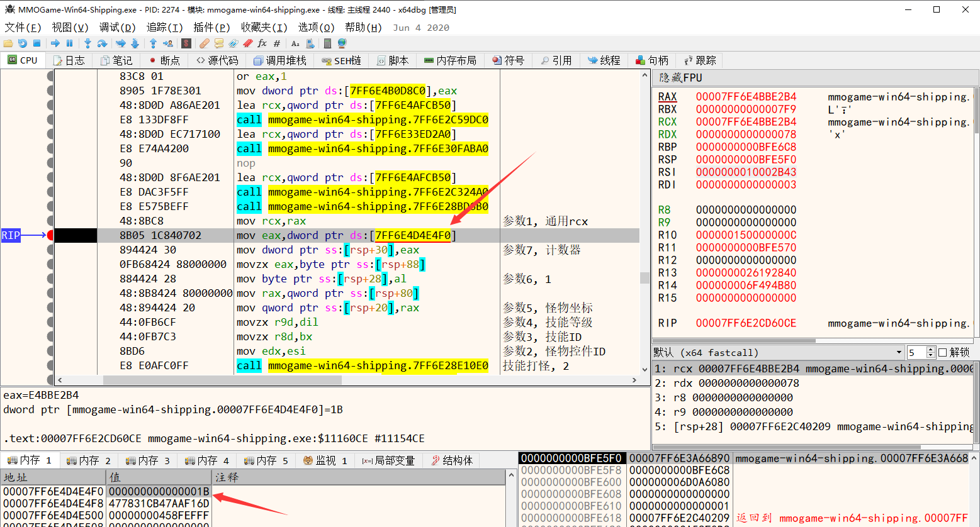Open the 默认 (x64 fastcall) calling convention dropdown
980x527 pixels.
(778, 352)
